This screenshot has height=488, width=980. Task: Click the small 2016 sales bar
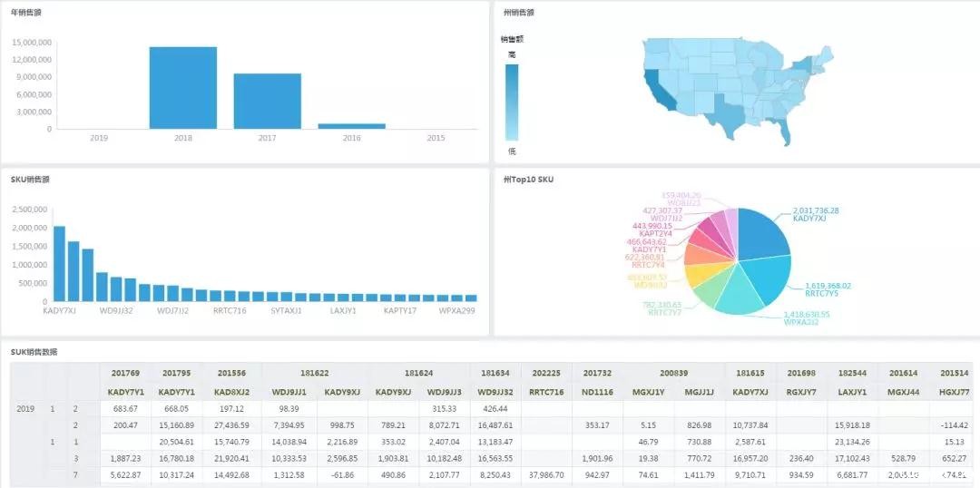point(351,126)
